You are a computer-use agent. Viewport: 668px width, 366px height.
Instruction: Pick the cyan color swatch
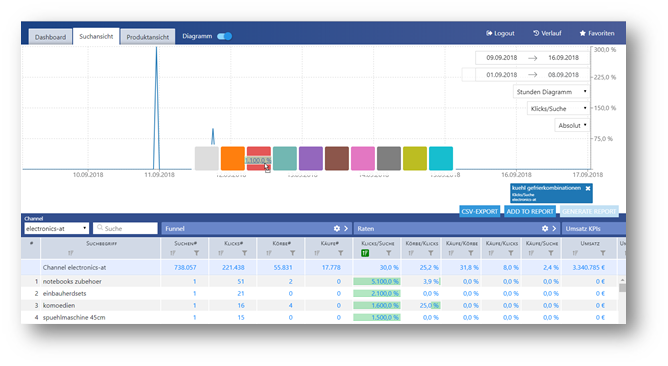(441, 159)
